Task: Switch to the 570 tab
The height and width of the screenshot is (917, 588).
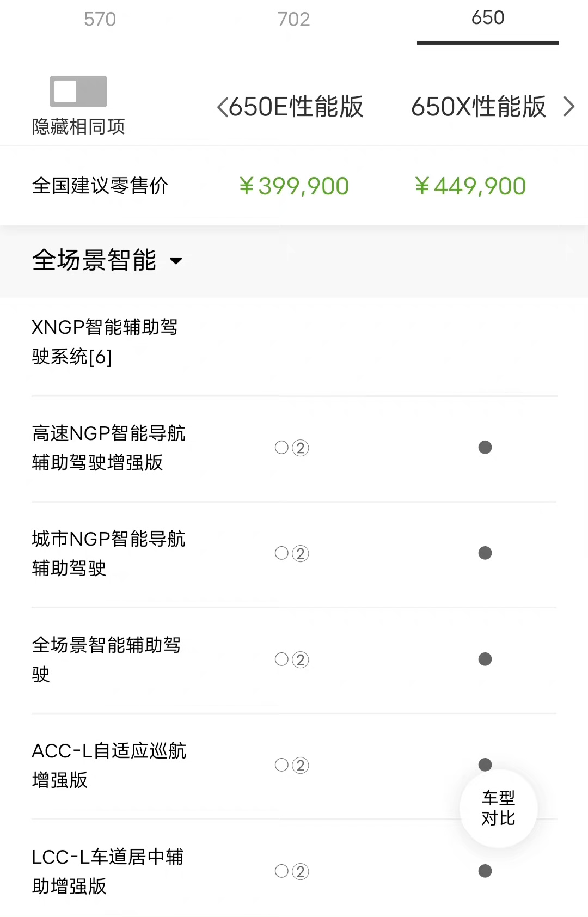Action: 100,19
